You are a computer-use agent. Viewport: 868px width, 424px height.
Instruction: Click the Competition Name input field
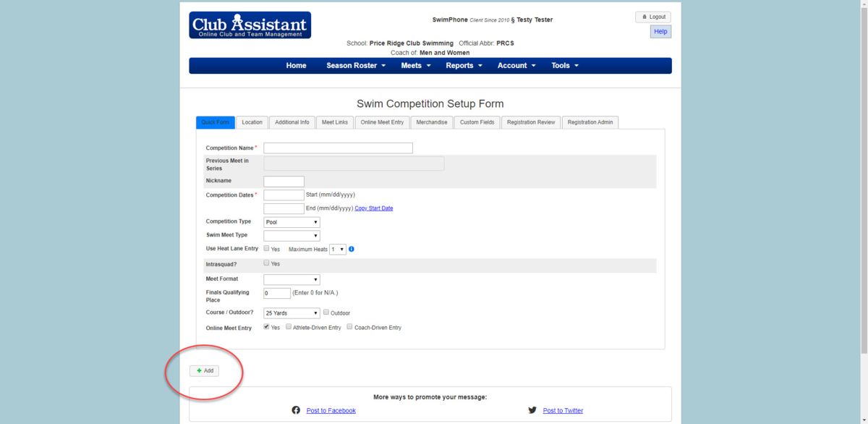338,148
